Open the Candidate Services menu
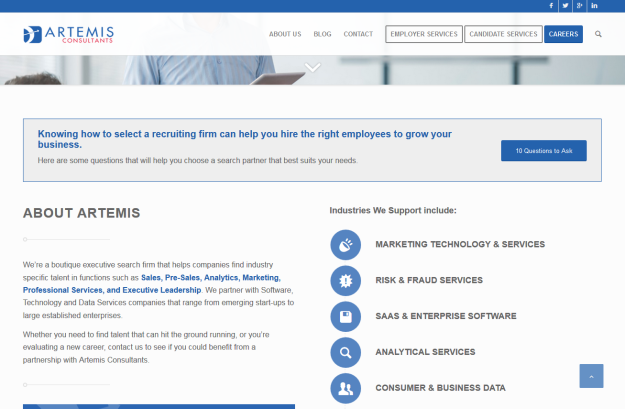Viewport: 625px width, 409px height. pyautogui.click(x=503, y=34)
